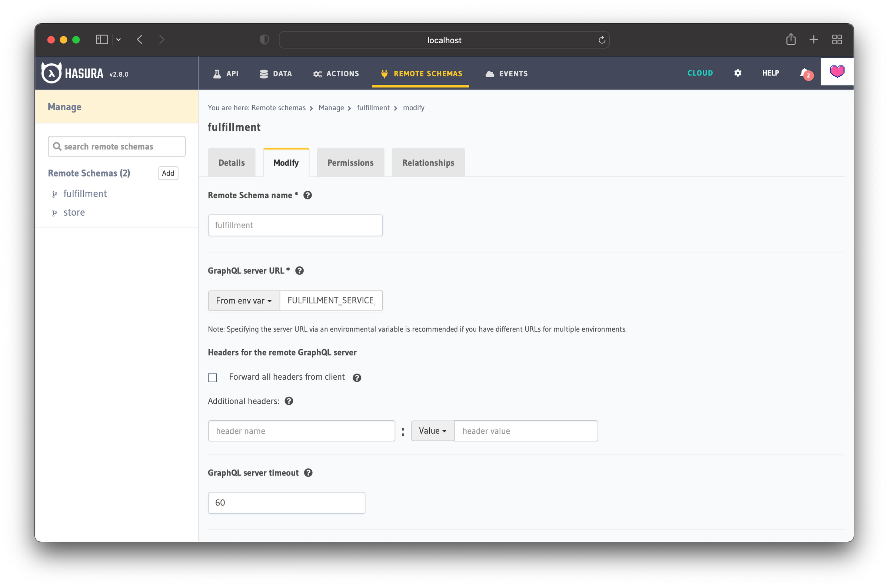Click the Add button next to Remote Schemas
Screen dimensions: 889x588
pos(168,173)
